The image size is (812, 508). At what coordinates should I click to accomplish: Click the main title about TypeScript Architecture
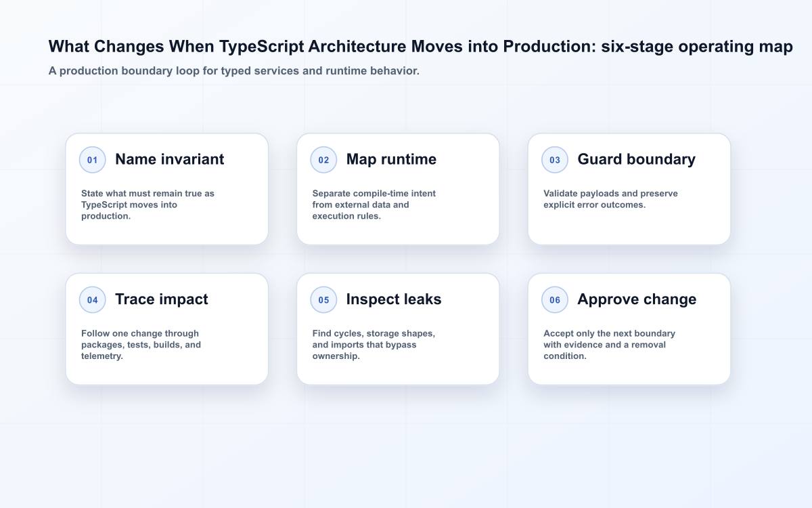point(420,47)
